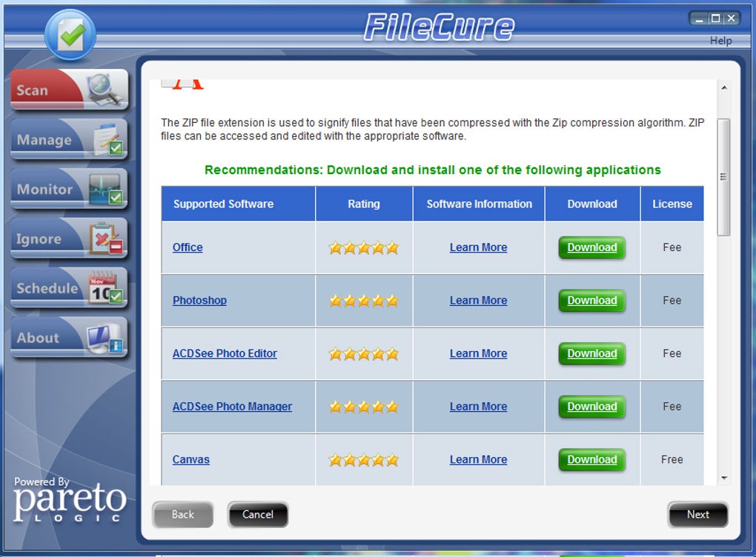The image size is (756, 557).
Task: Click the Powered By ParetoLogic logo
Action: point(69,499)
